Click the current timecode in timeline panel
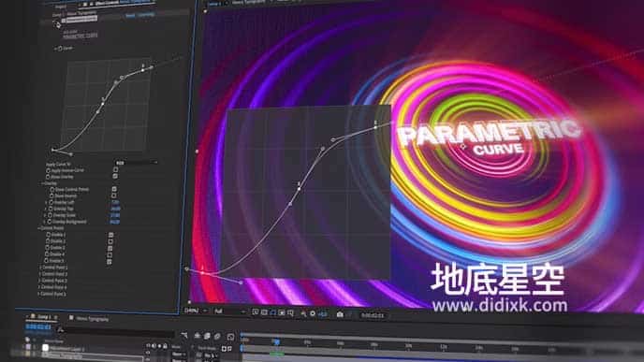Image resolution: width=644 pixels, height=362 pixels. 38,327
